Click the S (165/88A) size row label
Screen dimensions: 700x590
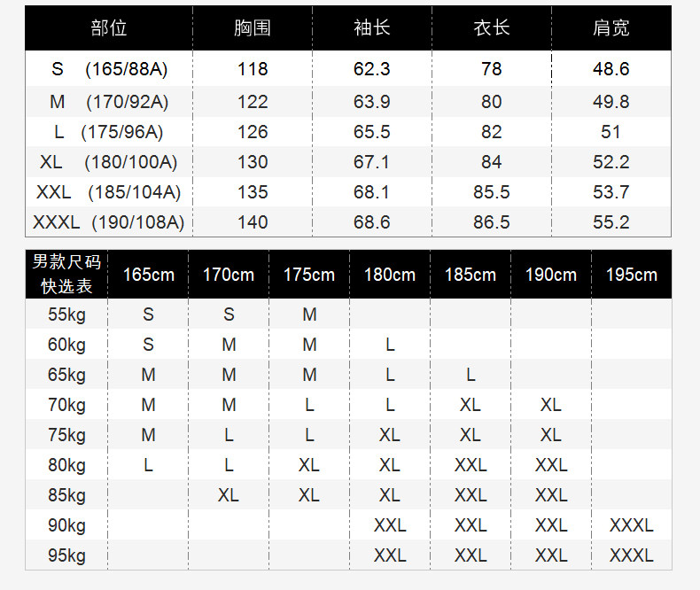[x=109, y=69]
